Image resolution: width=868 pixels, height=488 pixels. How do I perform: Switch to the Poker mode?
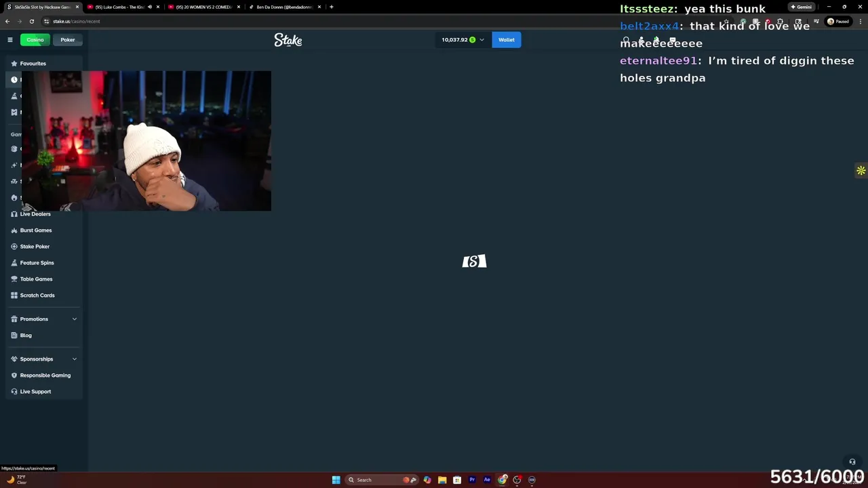click(68, 40)
